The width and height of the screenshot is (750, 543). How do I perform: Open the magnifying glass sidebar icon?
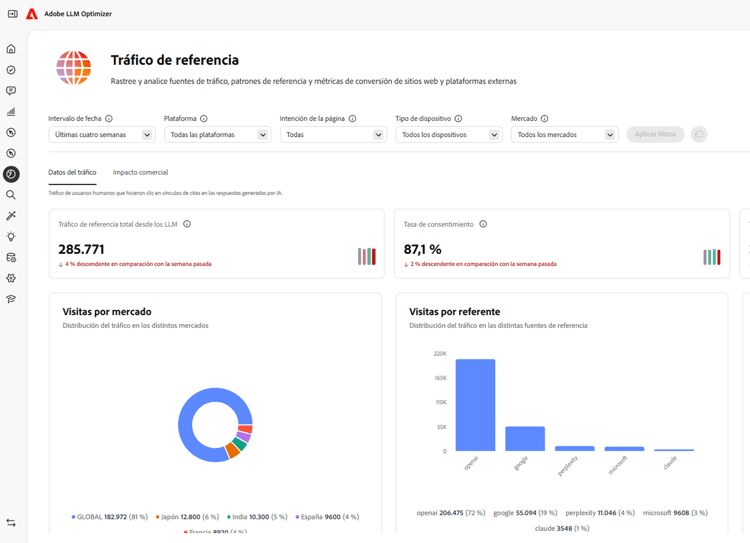(11, 195)
